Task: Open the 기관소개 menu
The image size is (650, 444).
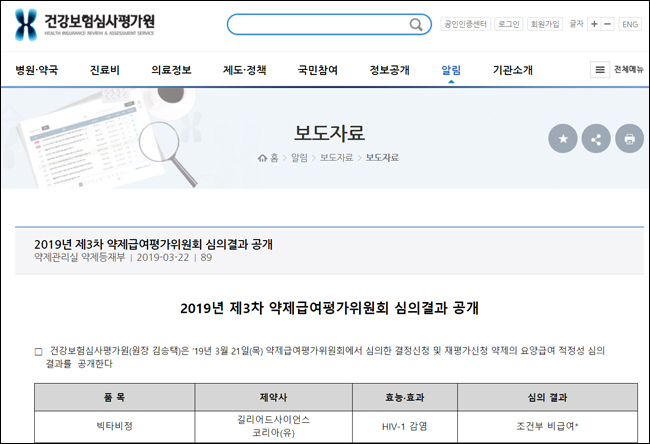Action: [512, 70]
